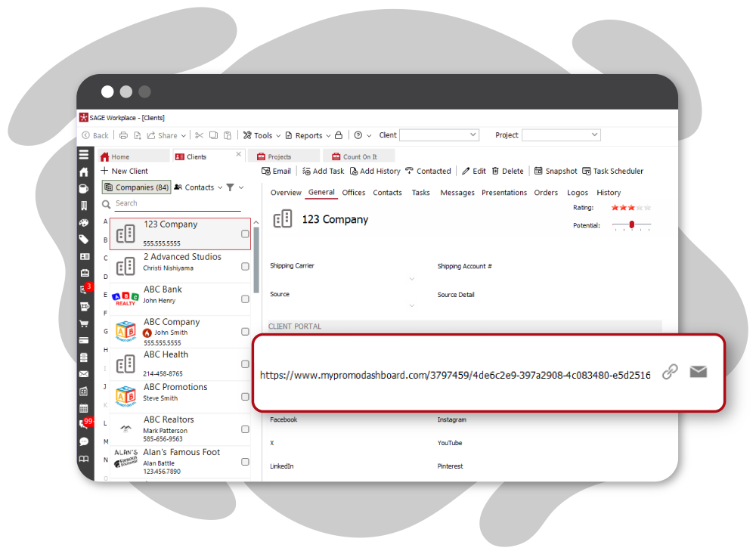Click the client list scrollbar
The image size is (756, 554).
256,260
